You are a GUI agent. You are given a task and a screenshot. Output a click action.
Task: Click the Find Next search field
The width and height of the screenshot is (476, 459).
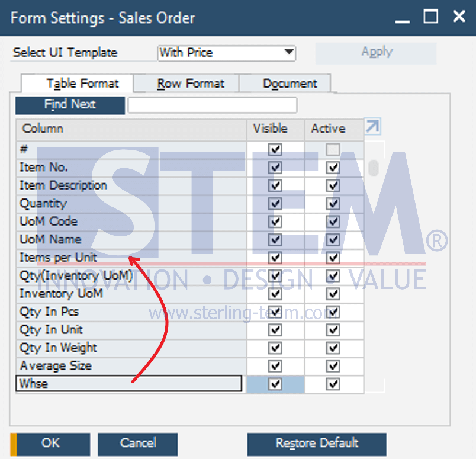(x=212, y=105)
